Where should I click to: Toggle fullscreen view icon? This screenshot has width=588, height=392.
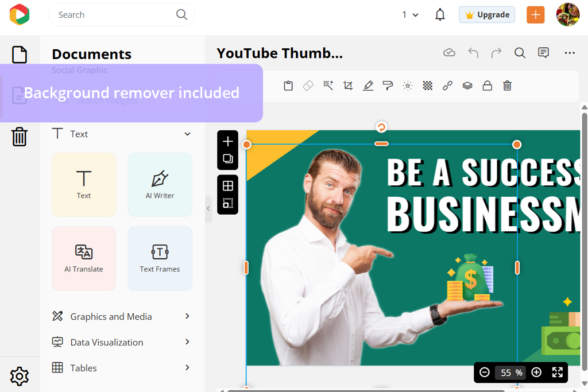[x=557, y=372]
